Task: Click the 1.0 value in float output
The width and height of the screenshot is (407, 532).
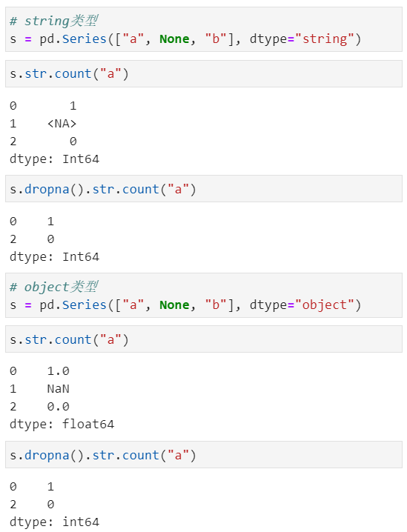Action: click(58, 370)
